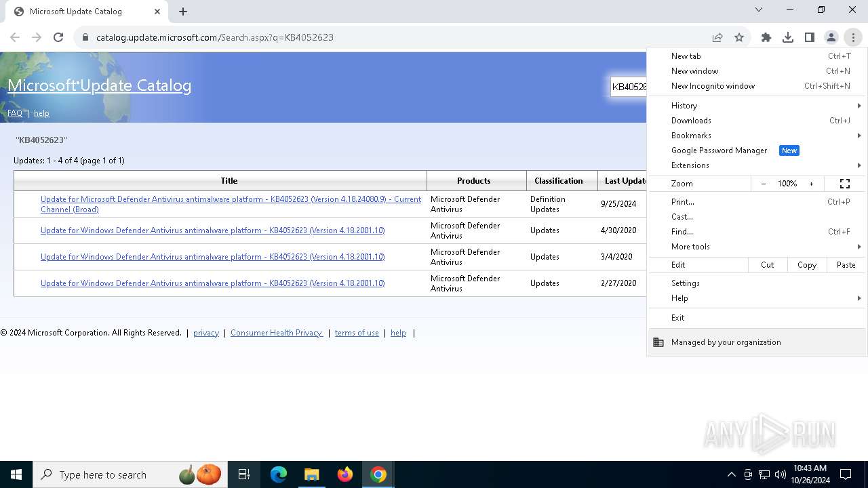Close the Microsoft Update Catalog tab
This screenshot has width=868, height=488.
pyautogui.click(x=157, y=12)
